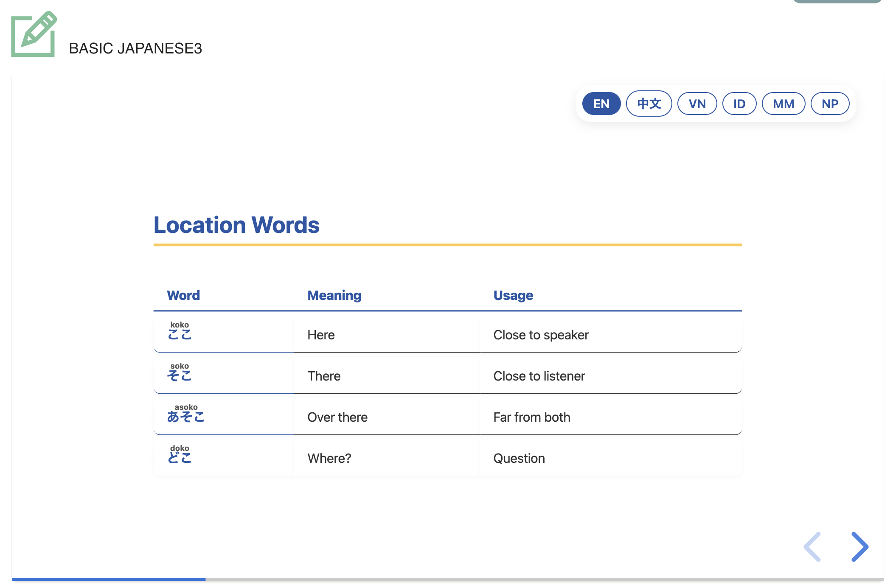This screenshot has height=588, width=893.
Task: Switch language to 中文
Action: pos(649,104)
